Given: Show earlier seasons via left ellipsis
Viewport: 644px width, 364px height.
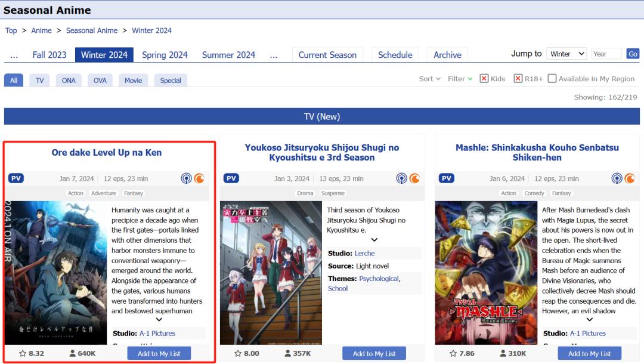Looking at the screenshot, I should point(14,55).
